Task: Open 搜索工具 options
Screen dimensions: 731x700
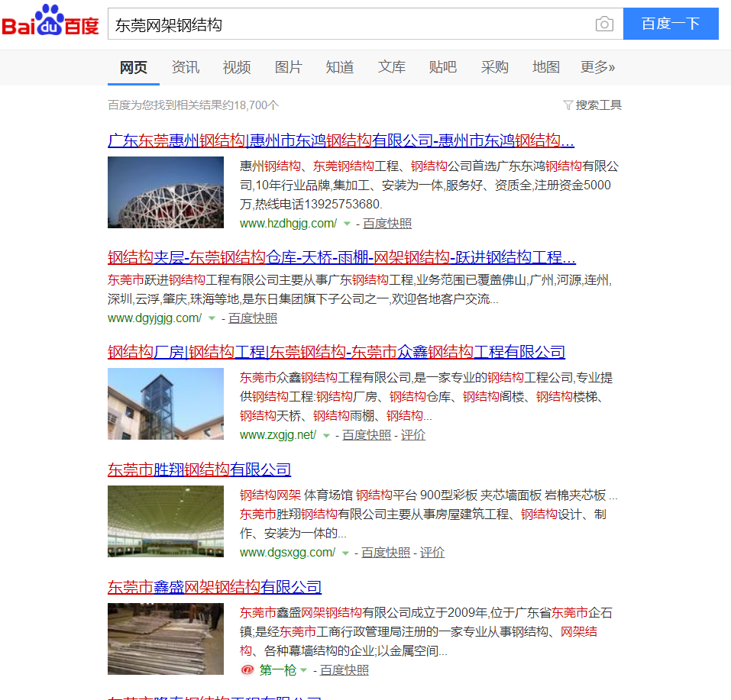Action: click(x=599, y=105)
